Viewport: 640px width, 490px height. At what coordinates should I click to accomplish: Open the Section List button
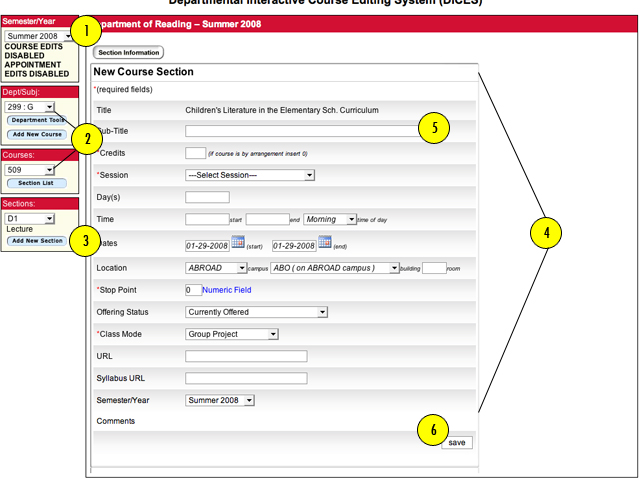(x=37, y=183)
